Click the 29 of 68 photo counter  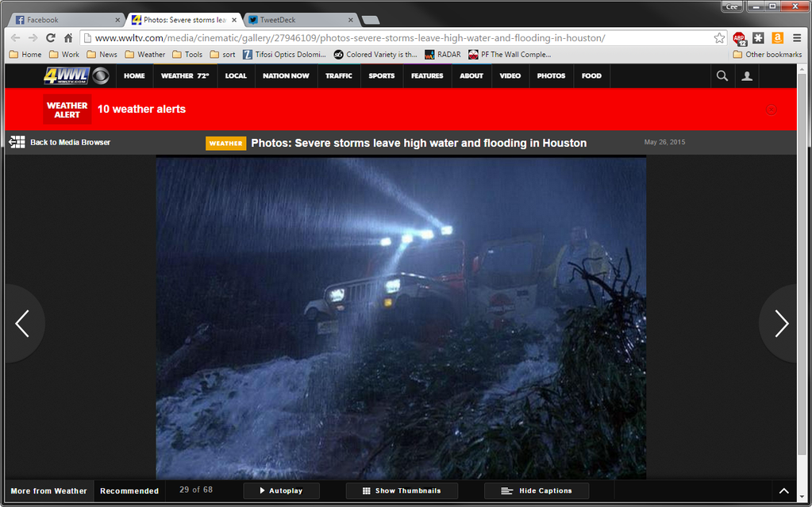pos(196,490)
